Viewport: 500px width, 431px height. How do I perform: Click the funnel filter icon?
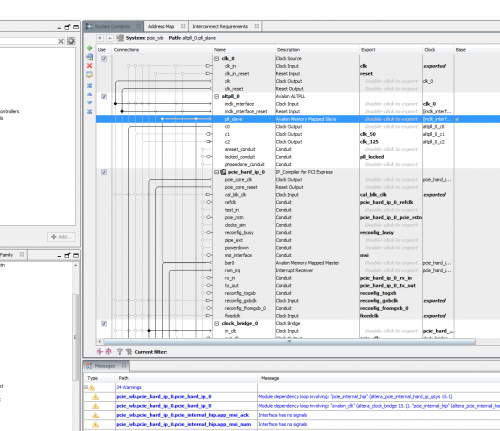[120, 352]
